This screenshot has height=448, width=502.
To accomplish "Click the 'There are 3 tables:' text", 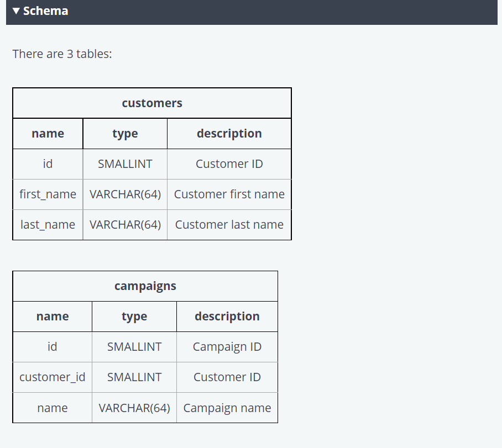I will (x=62, y=54).
